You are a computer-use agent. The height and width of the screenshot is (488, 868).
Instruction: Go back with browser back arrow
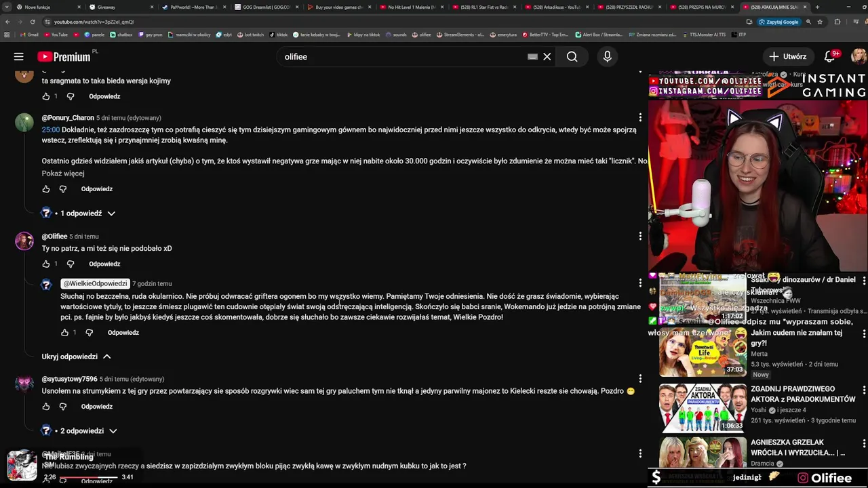7,22
